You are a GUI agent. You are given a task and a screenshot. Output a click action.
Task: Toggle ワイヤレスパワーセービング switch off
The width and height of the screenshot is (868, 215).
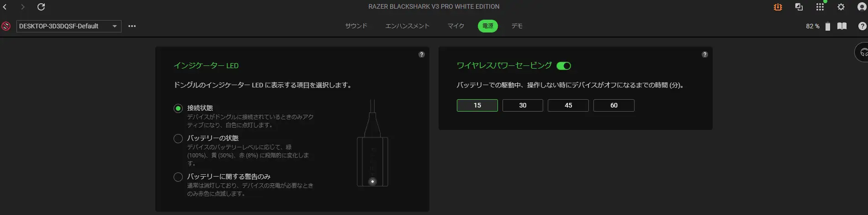tap(564, 66)
